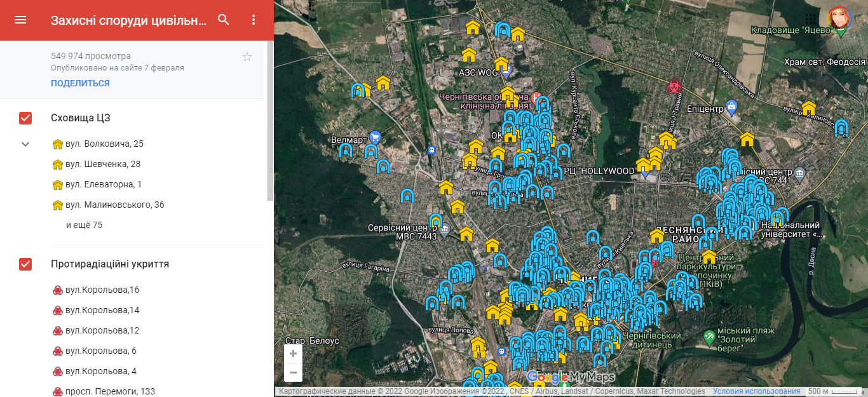Screen dimensions: 868x397
Task: Select вул. Елеваторна, 1 entry
Action: (97, 185)
